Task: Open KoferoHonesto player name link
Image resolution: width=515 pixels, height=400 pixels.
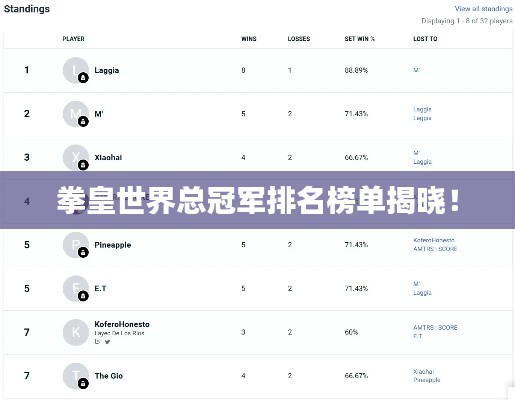Action: (x=122, y=324)
